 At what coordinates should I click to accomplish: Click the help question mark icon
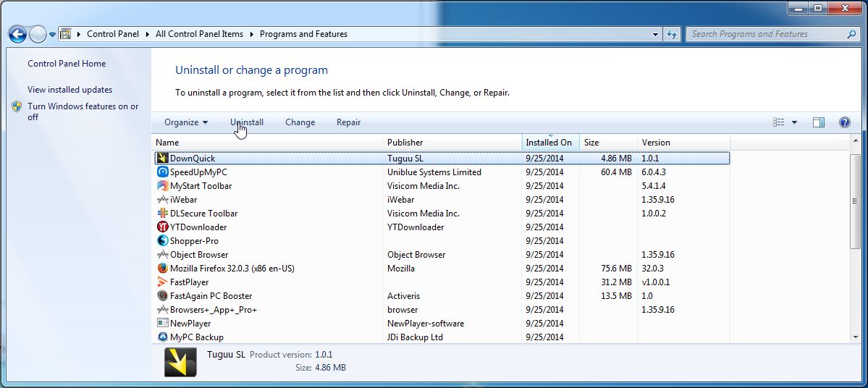point(844,122)
